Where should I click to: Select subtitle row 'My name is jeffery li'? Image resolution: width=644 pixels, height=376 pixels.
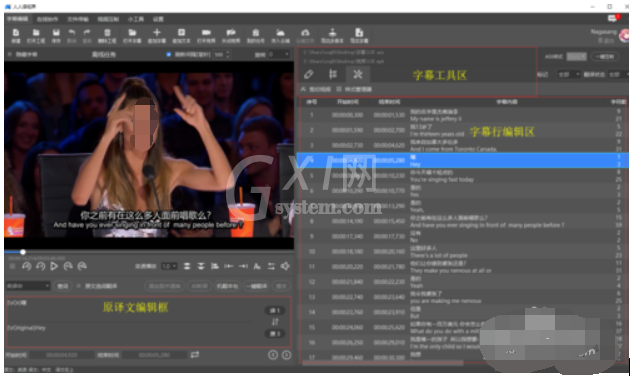[x=463, y=115]
